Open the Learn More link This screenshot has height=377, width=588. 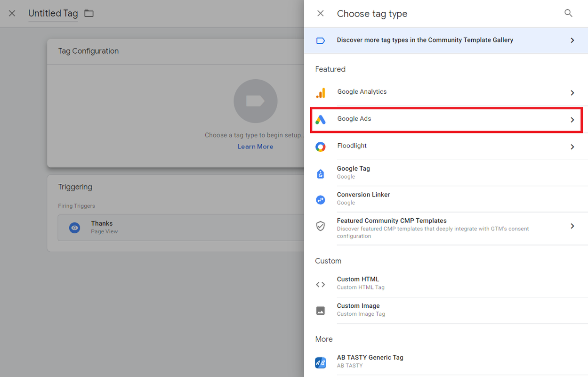tap(255, 147)
